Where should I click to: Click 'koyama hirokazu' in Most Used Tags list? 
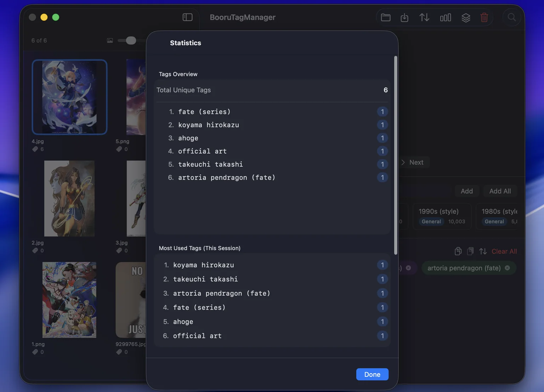204,265
